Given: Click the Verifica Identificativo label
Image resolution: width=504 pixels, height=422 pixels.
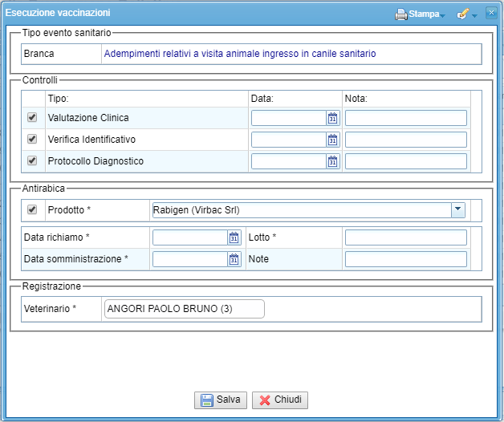Looking at the screenshot, I should [x=91, y=139].
